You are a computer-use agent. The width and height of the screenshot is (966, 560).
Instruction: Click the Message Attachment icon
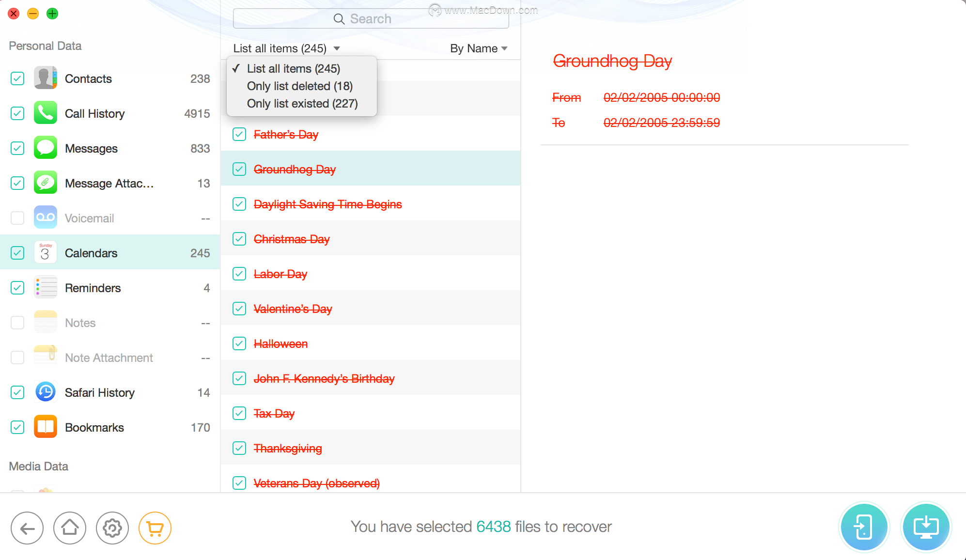[x=46, y=183]
